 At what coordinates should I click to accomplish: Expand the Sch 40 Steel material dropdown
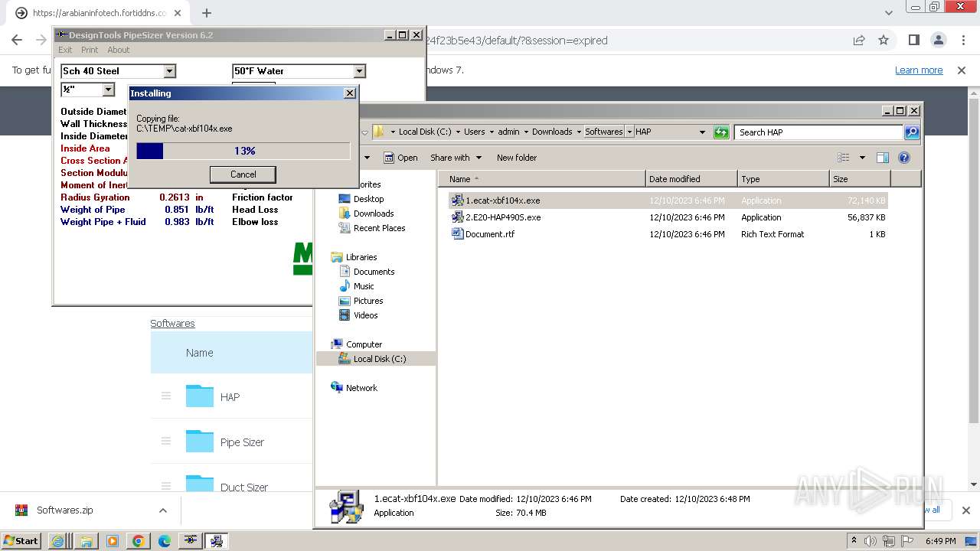(170, 71)
